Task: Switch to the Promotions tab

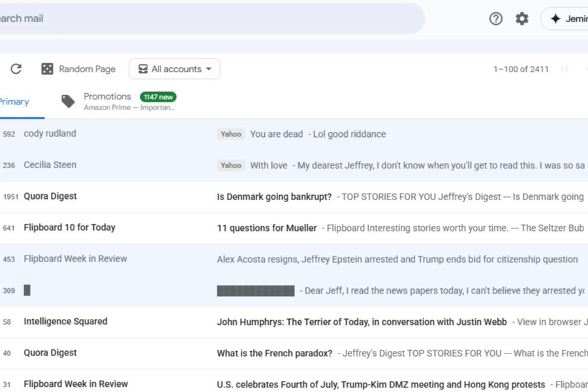Action: pyautogui.click(x=107, y=97)
